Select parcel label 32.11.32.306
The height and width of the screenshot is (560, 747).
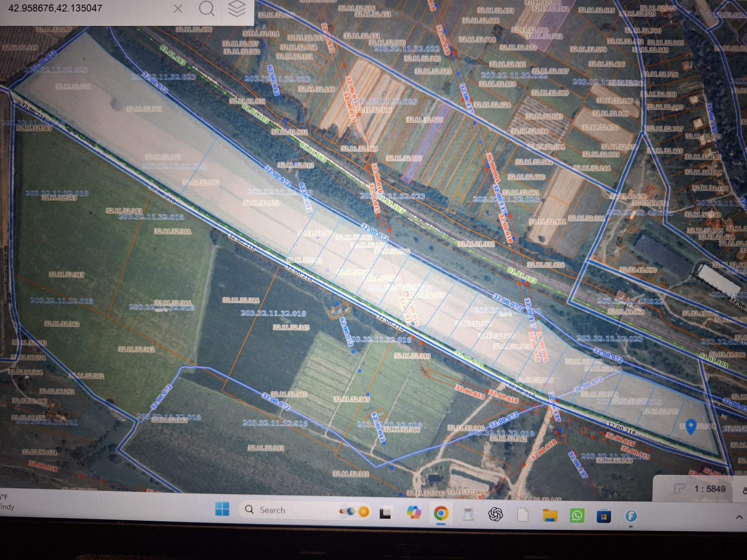[373, 110]
